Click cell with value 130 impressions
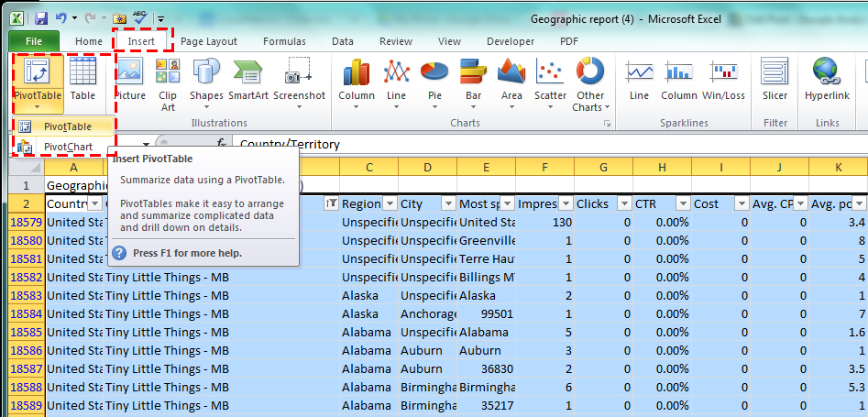The image size is (868, 417). click(x=545, y=223)
